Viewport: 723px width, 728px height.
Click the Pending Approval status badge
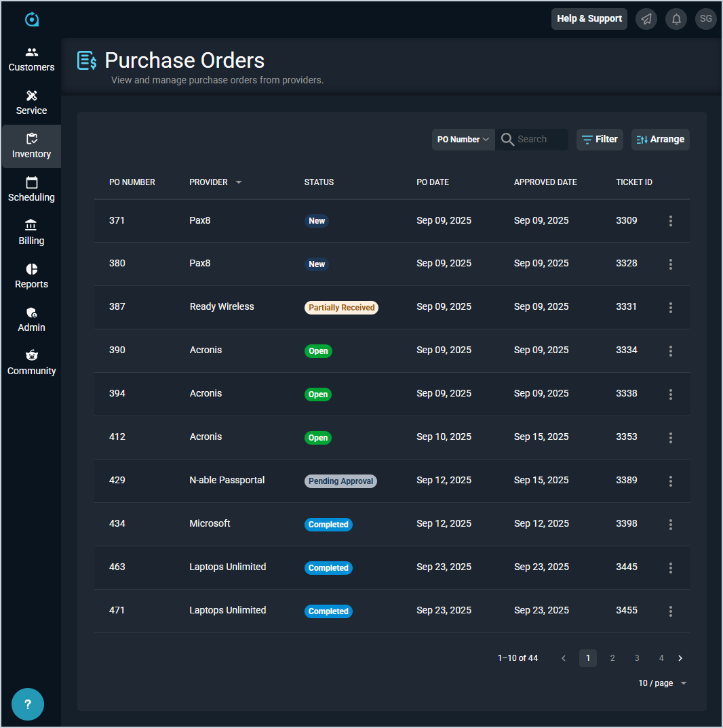(340, 481)
